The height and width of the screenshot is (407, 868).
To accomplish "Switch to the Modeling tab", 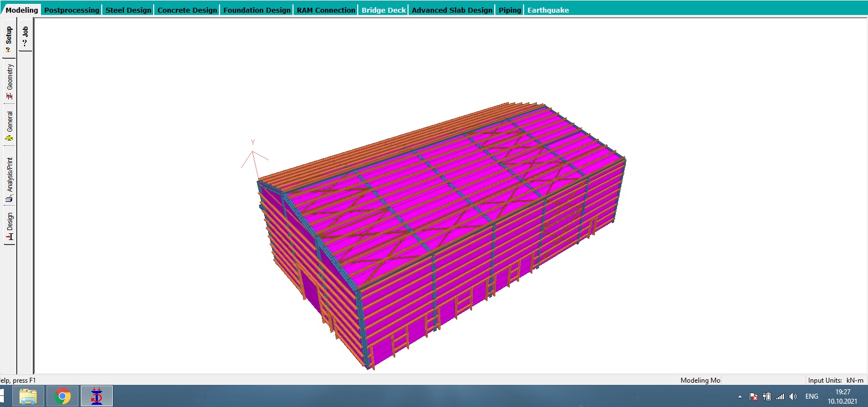I will 22,10.
